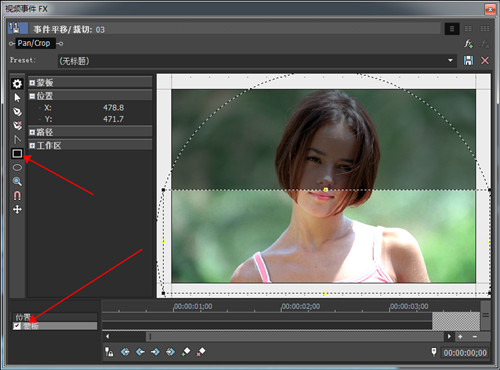Collapse the 位置 section
500x370 pixels.
[x=32, y=96]
